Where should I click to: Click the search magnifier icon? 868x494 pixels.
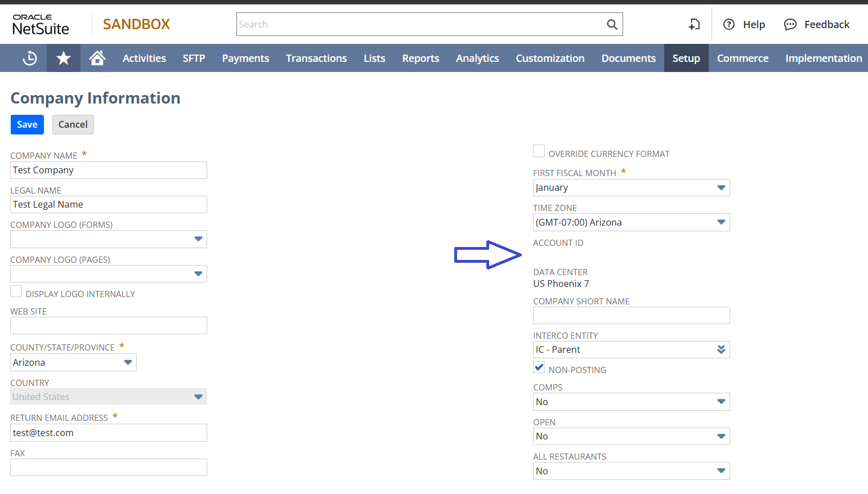pyautogui.click(x=612, y=24)
